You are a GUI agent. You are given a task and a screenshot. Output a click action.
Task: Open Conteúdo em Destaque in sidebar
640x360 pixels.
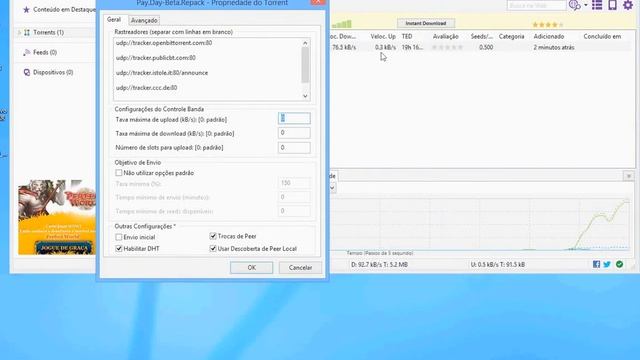64,9
